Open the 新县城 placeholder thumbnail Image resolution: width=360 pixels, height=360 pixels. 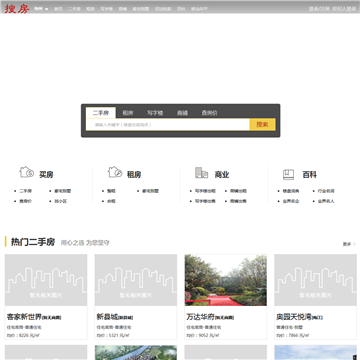tap(136, 280)
